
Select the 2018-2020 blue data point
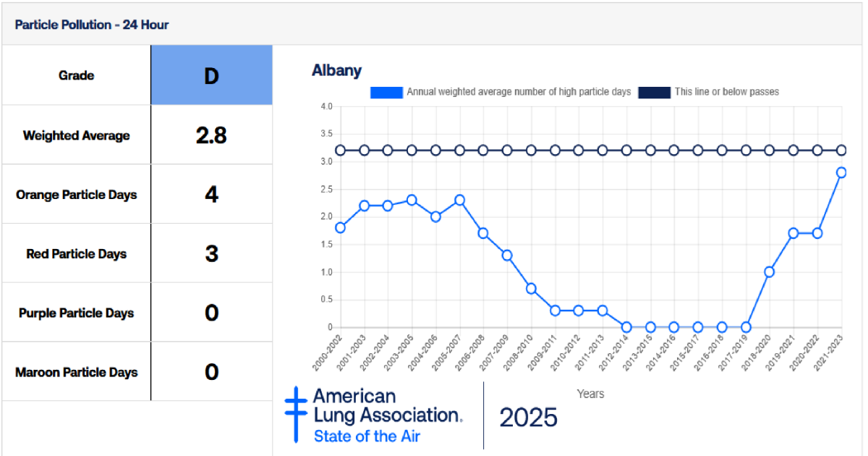pyautogui.click(x=770, y=272)
